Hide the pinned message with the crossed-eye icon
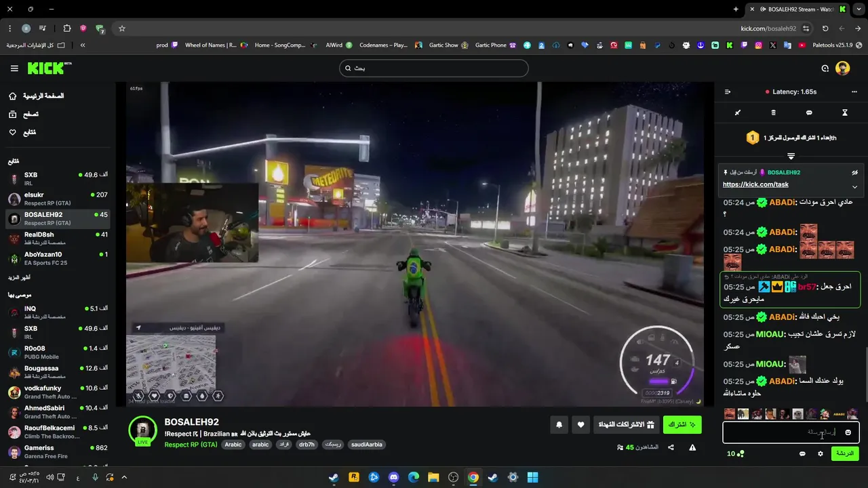 pyautogui.click(x=854, y=173)
